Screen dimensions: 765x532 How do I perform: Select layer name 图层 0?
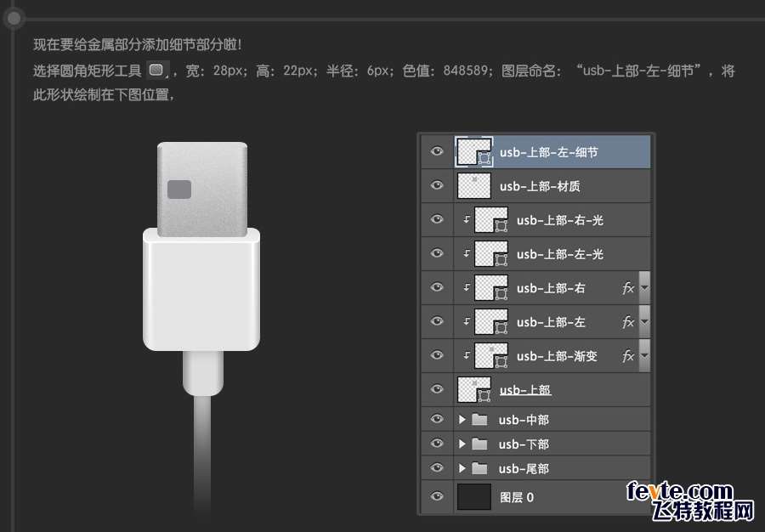coord(517,497)
